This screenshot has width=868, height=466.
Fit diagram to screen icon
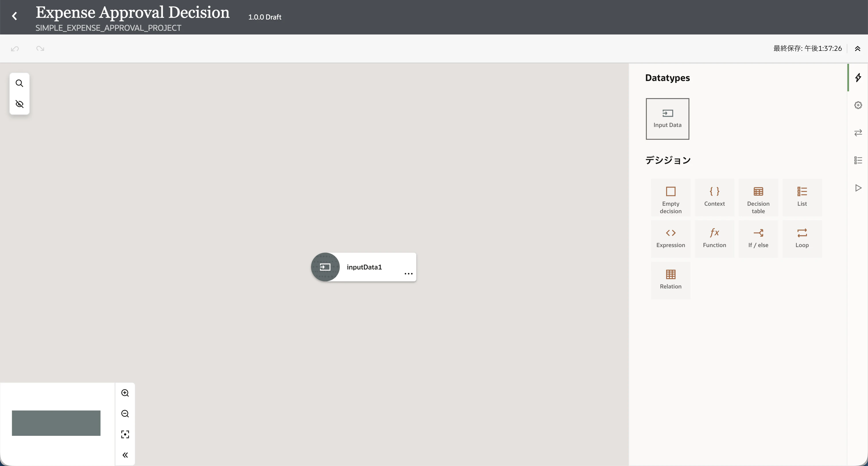click(125, 434)
